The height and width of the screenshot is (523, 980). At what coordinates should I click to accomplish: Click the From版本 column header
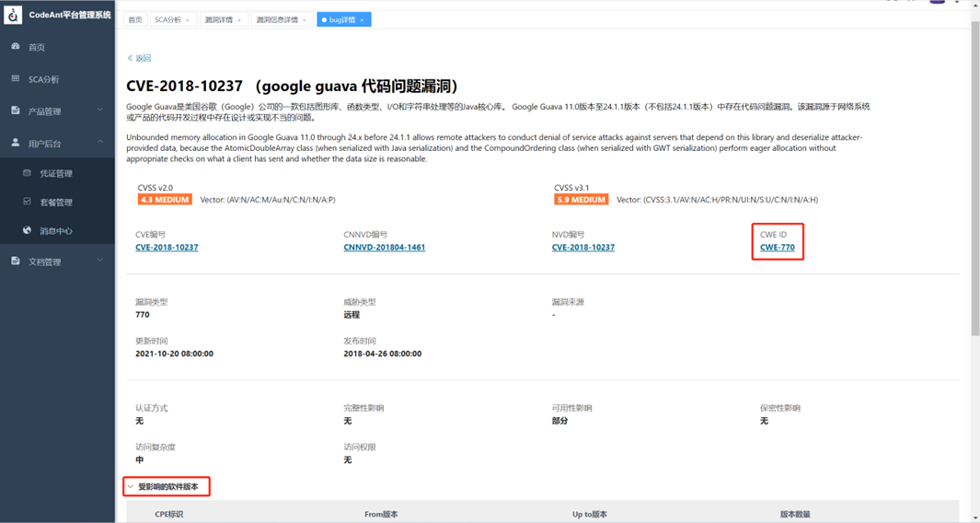381,514
